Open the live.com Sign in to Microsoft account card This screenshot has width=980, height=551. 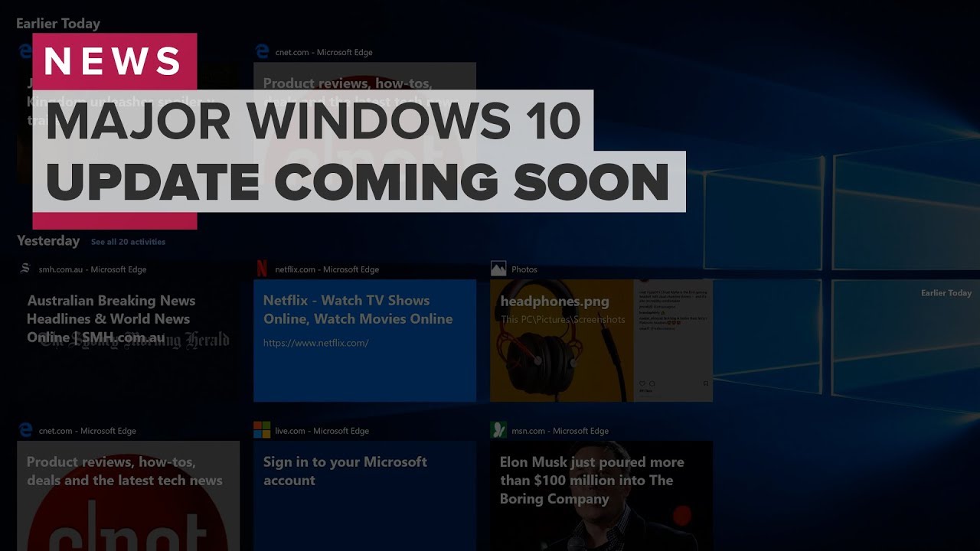(364, 496)
